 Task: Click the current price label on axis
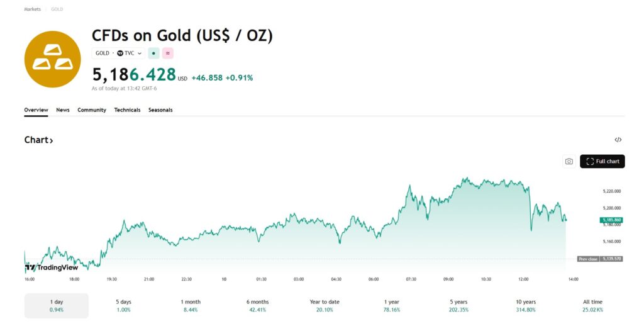point(611,220)
